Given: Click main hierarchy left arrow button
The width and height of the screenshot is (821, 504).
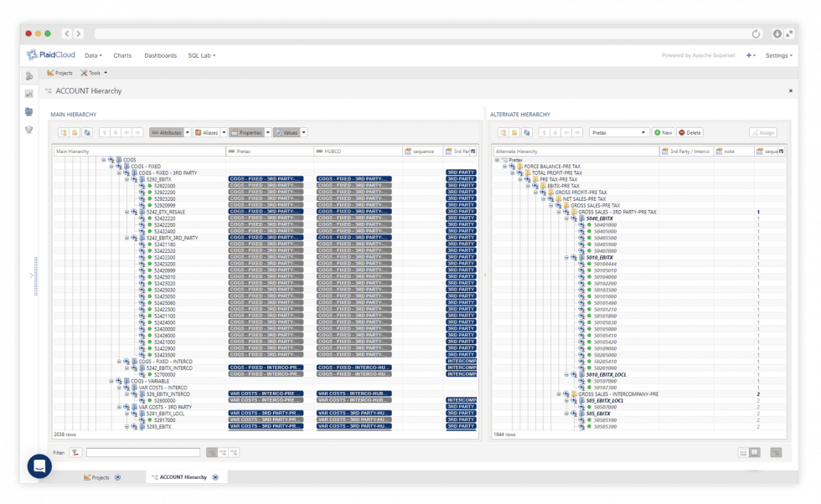Looking at the screenshot, I should coord(127,133).
